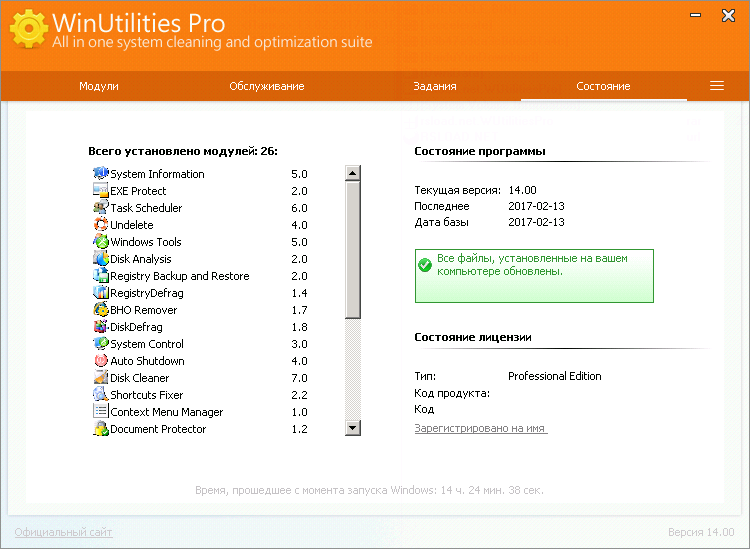Open the Модули tab

[x=99, y=86]
